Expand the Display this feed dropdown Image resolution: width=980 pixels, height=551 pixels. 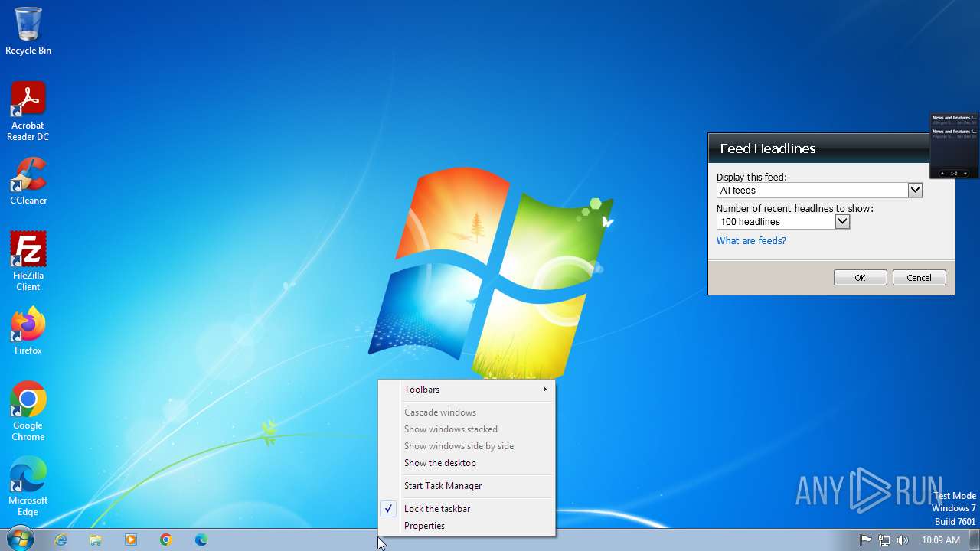point(914,191)
